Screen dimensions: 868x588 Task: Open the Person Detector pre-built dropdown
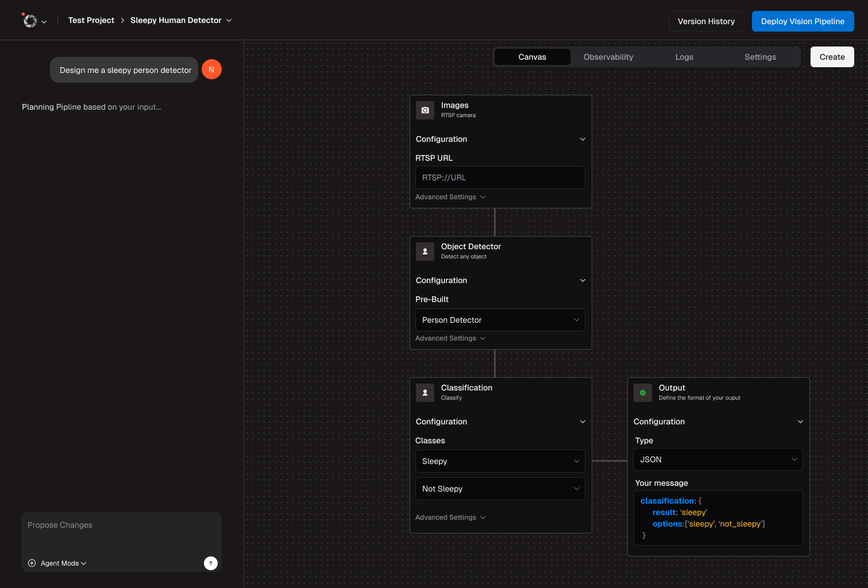(500, 320)
